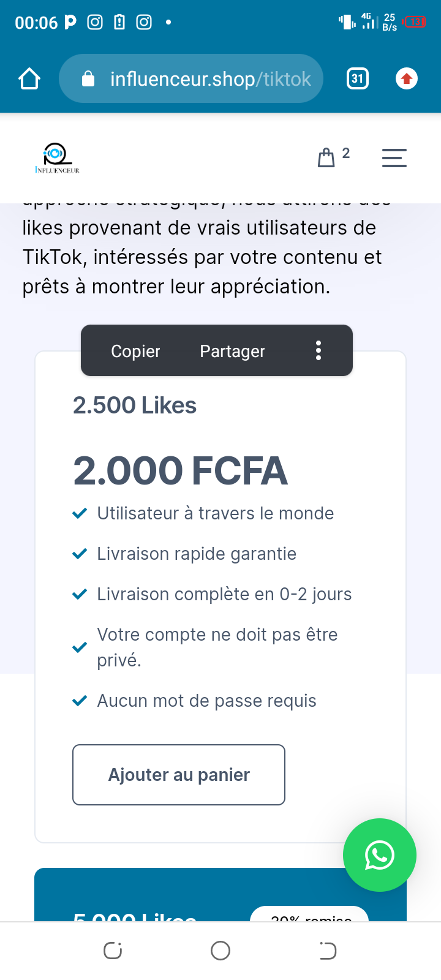The width and height of the screenshot is (441, 980).
Task: Choose Copier in the text selection menu
Action: coord(135,351)
